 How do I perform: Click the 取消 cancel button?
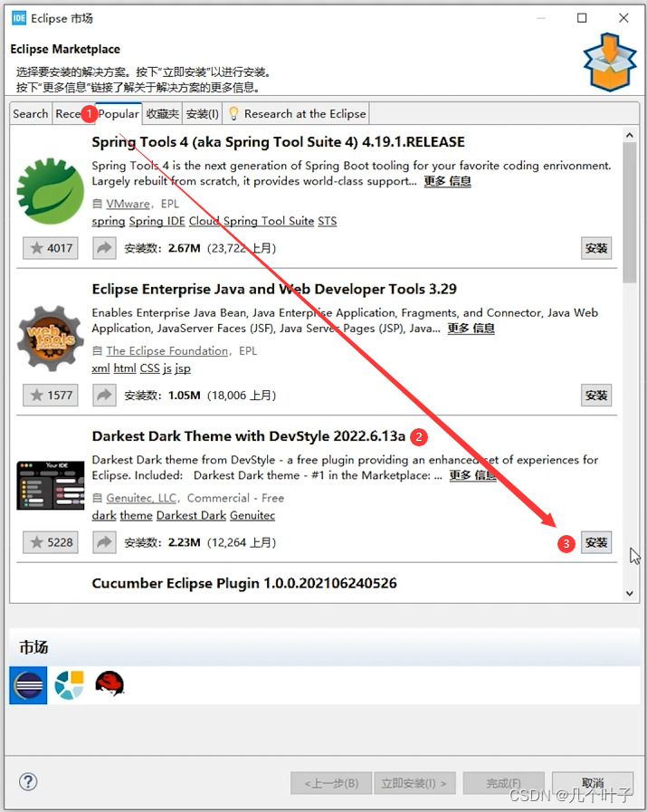point(593,782)
